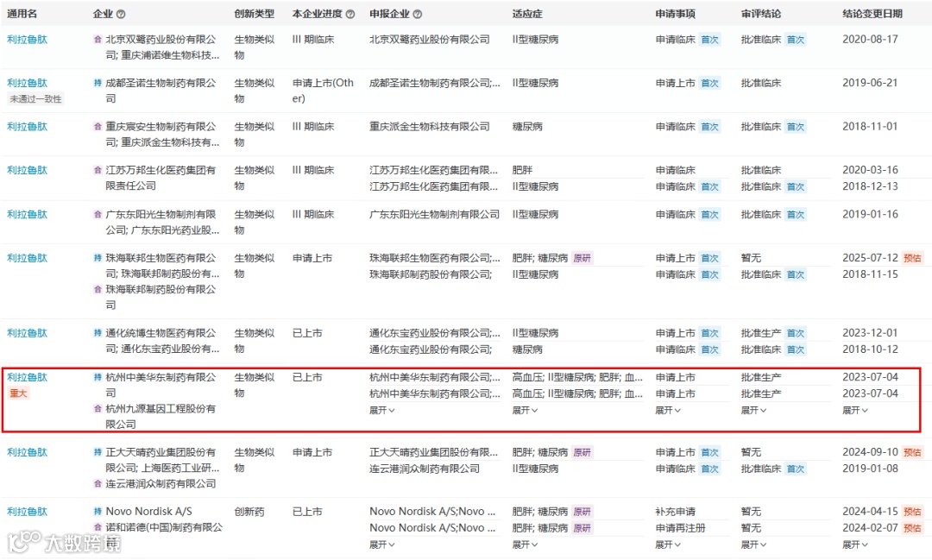Screen dimensions: 932x560
Task: Expand 申请事项 list in Novo Nordisk row
Action: pyautogui.click(x=668, y=544)
